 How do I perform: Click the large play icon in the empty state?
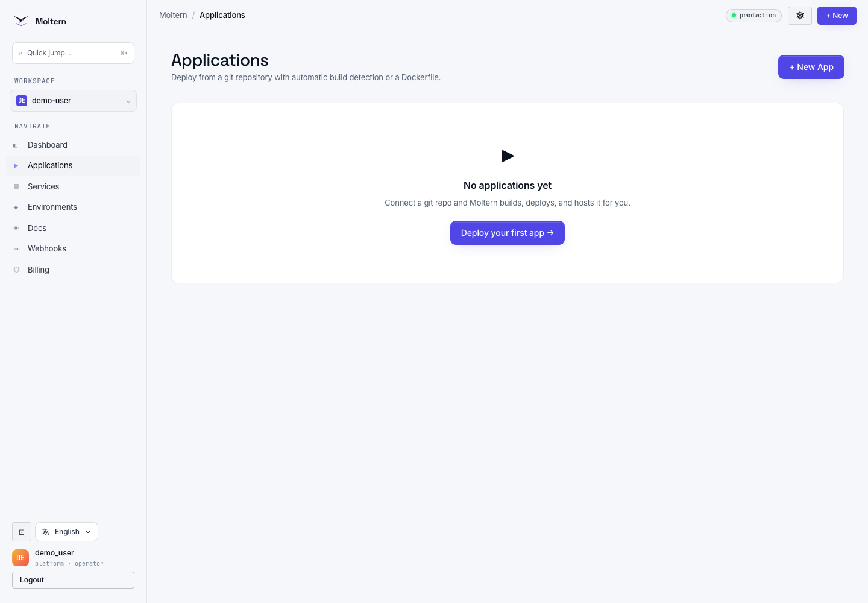508,156
